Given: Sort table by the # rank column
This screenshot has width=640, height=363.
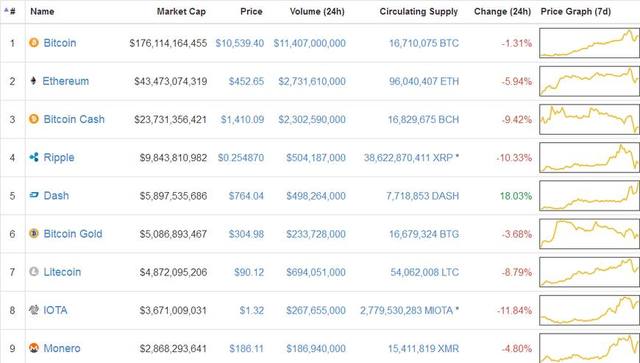Looking at the screenshot, I should (x=10, y=11).
